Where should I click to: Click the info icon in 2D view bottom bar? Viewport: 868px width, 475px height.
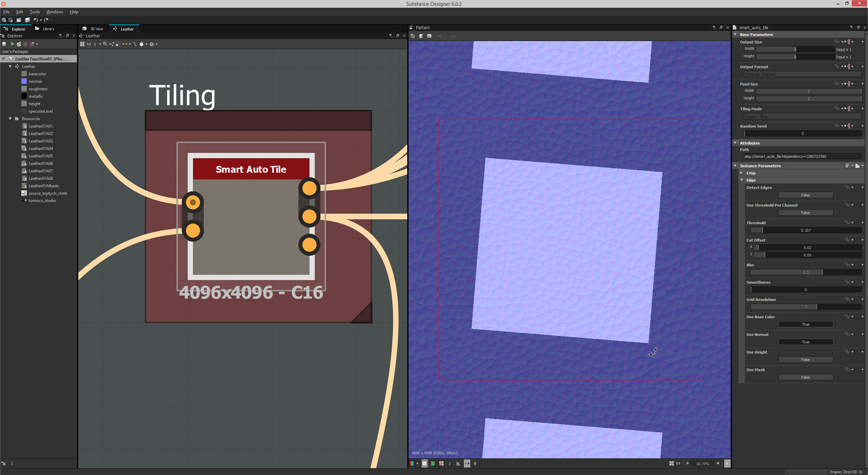[450, 463]
